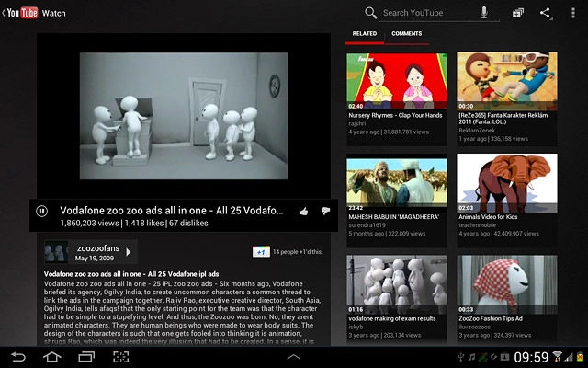Tap the add to playlist icon
Image resolution: width=588 pixels, height=368 pixels.
[517, 13]
